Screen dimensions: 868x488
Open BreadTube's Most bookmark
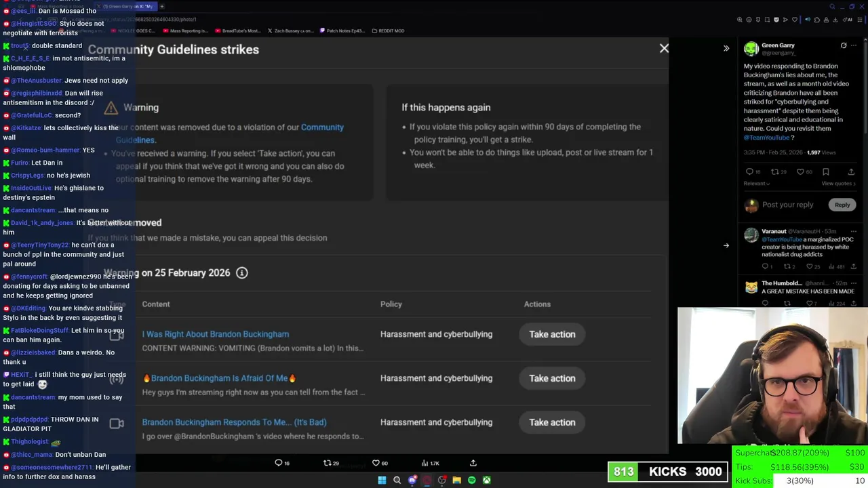237,30
